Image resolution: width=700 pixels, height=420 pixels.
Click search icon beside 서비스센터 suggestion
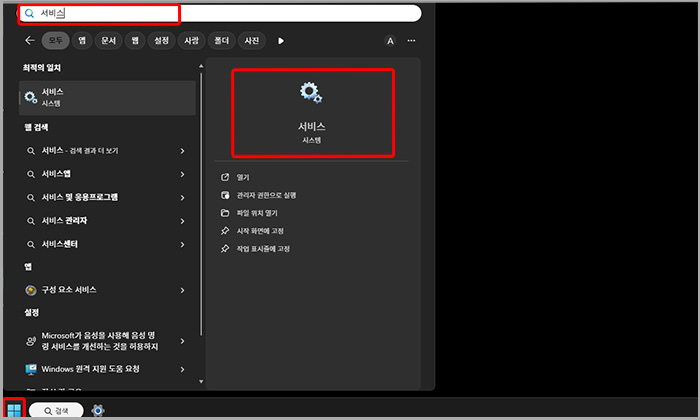(31, 245)
